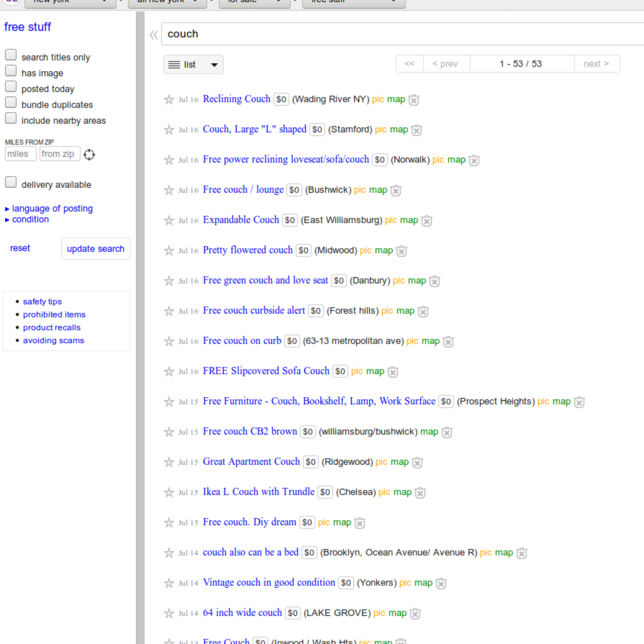Hide the Prospect Heights listing via trash icon

tap(579, 402)
